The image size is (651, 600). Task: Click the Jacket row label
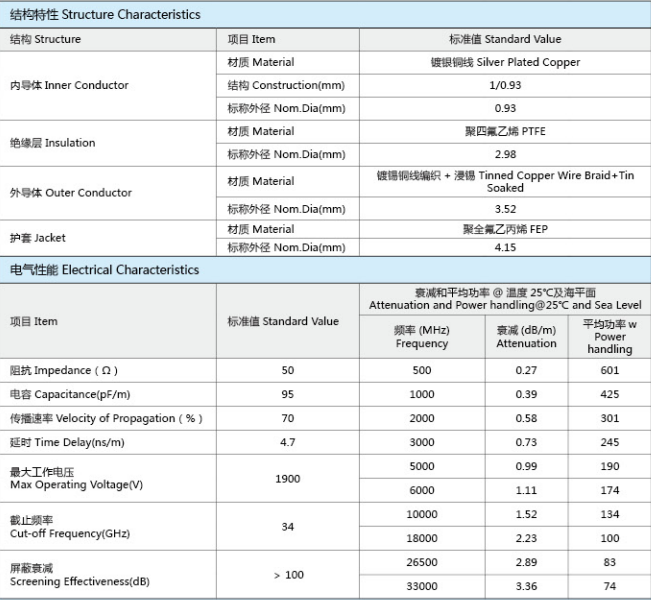coord(38,239)
